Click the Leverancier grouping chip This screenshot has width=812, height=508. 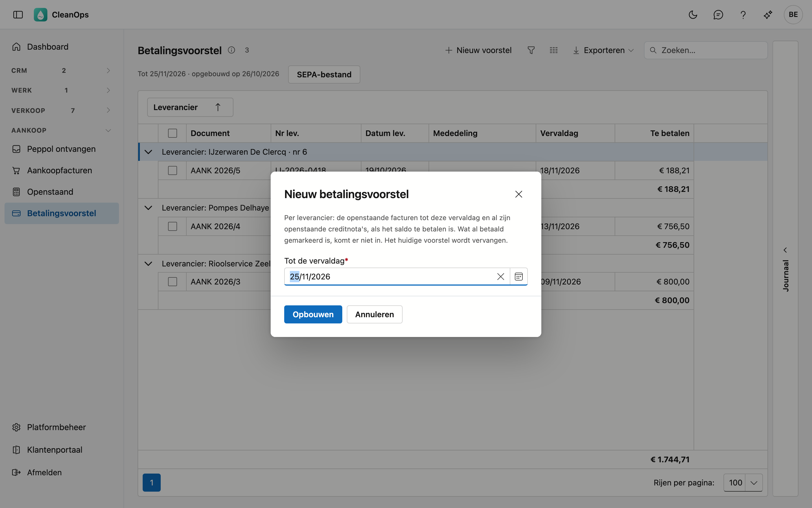[x=190, y=107]
